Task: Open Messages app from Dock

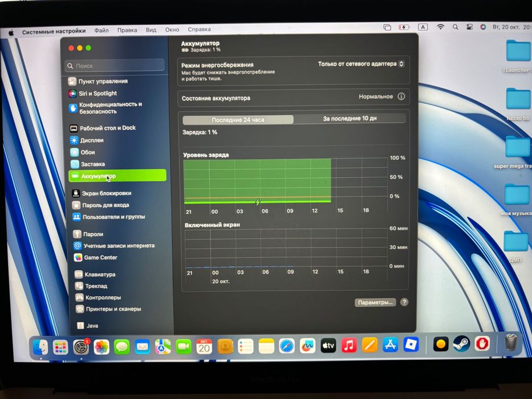Action: coord(122,347)
